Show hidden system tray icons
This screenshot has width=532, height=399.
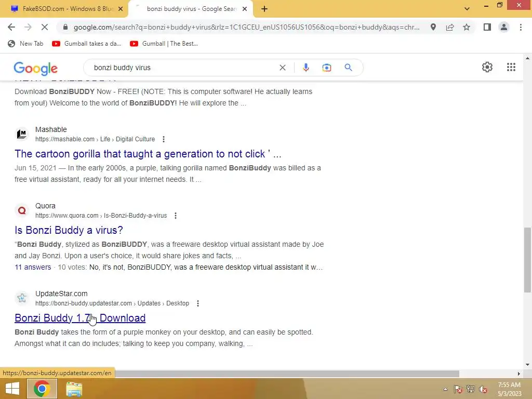point(445,389)
